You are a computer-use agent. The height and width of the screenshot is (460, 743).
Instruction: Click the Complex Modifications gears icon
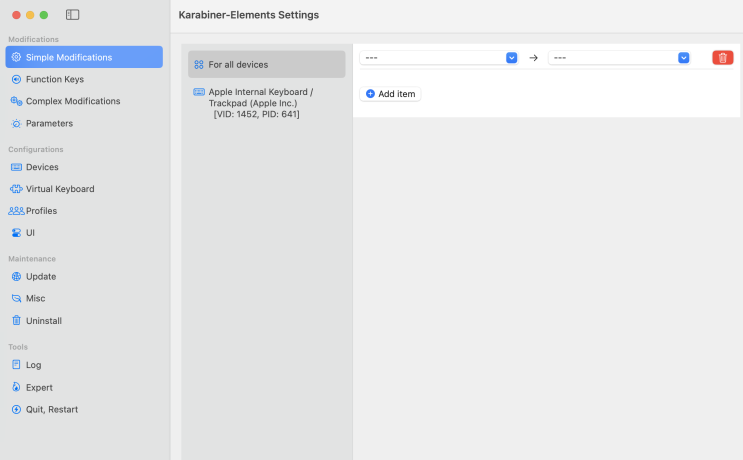[x=16, y=101]
